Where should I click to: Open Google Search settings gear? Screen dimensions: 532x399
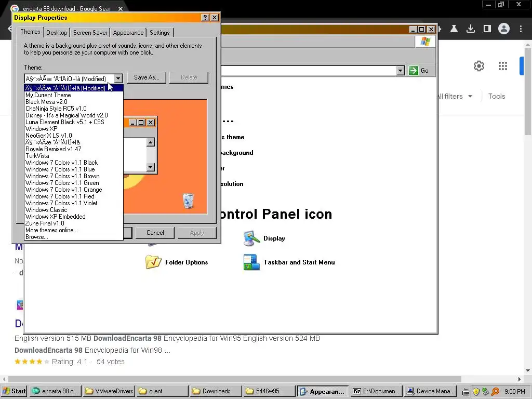(478, 66)
